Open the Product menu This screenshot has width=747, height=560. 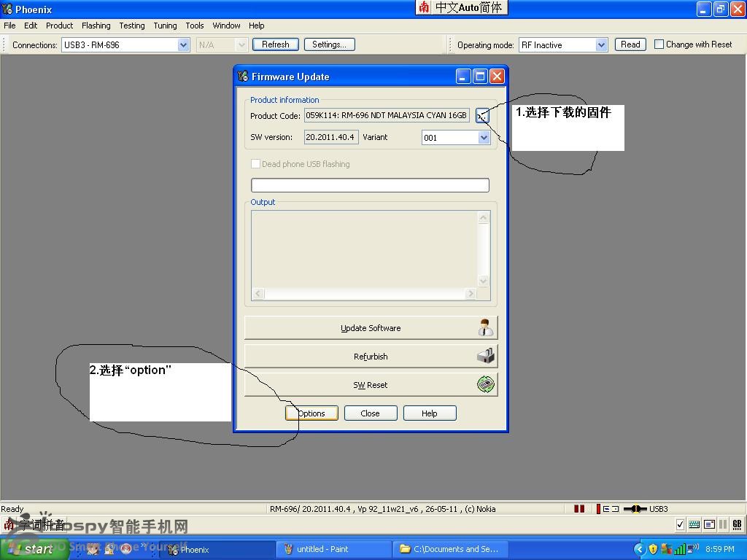(60, 26)
